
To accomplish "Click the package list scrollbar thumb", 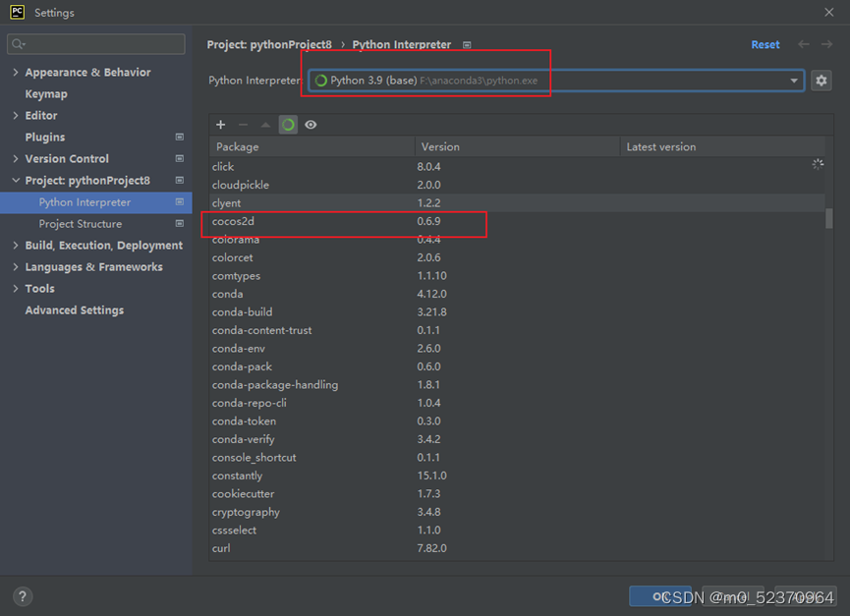I will point(828,219).
